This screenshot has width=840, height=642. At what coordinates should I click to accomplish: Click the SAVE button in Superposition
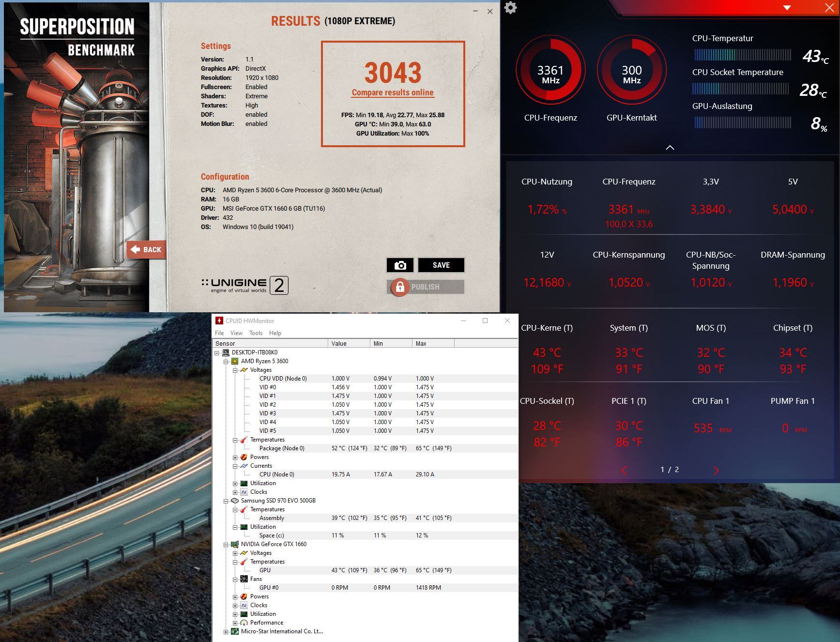coord(441,265)
